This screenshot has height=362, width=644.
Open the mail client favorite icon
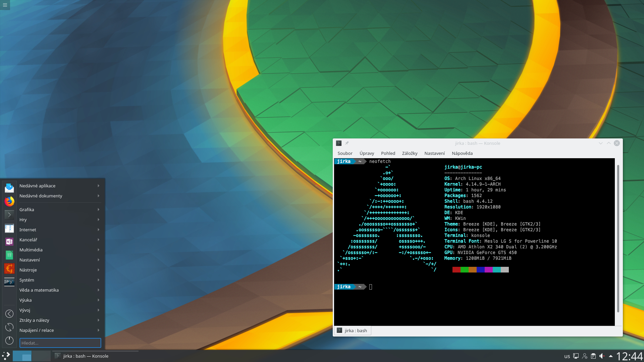[9, 188]
